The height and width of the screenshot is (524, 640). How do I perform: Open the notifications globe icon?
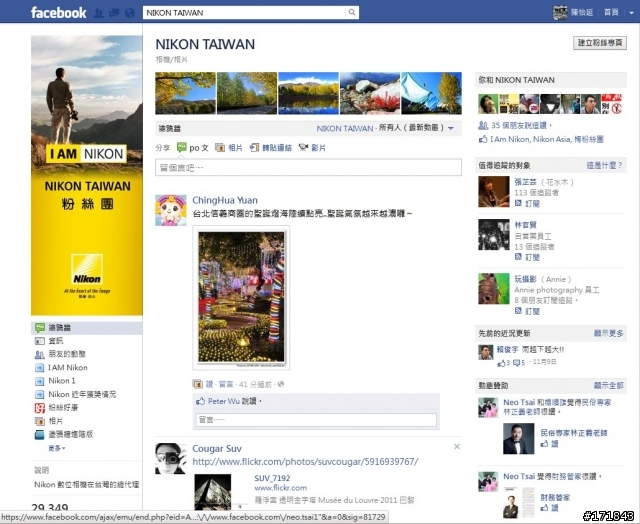coord(129,13)
